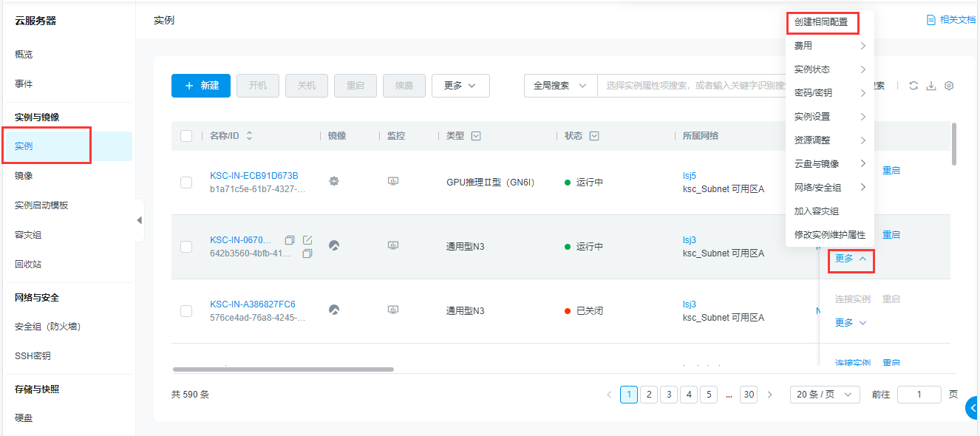
Task: Open the toolbar 更多 dropdown next to 续费
Action: [460, 86]
